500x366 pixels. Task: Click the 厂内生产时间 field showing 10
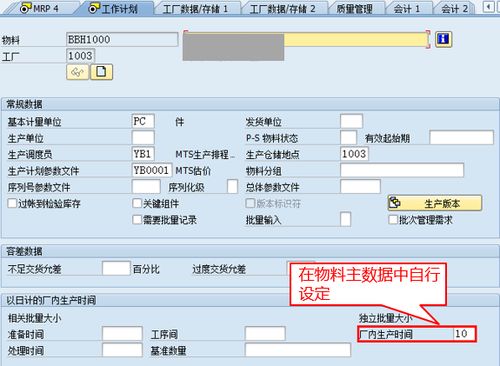tap(465, 334)
